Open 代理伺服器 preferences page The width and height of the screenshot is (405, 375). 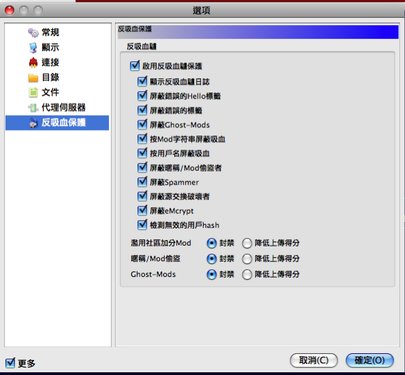coord(63,107)
